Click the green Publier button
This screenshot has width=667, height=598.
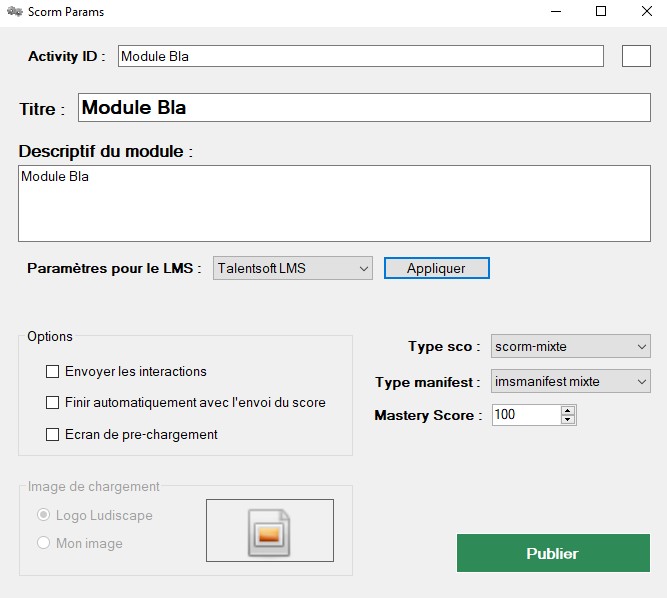coord(552,553)
